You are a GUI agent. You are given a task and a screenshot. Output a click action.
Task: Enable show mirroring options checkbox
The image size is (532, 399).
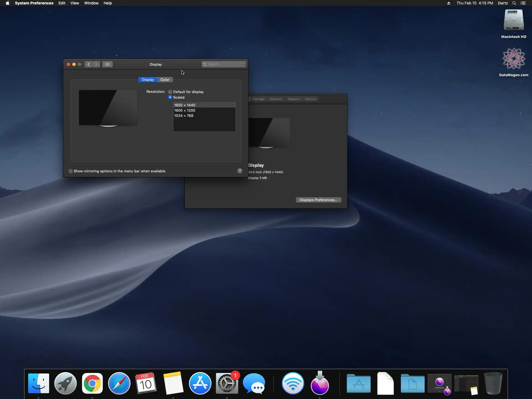click(71, 171)
